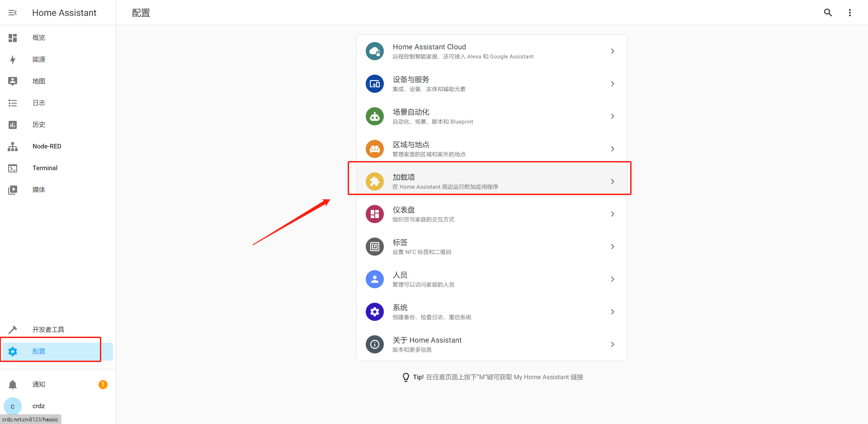Click the green robot automation icon
The height and width of the screenshot is (424, 868).
click(374, 116)
